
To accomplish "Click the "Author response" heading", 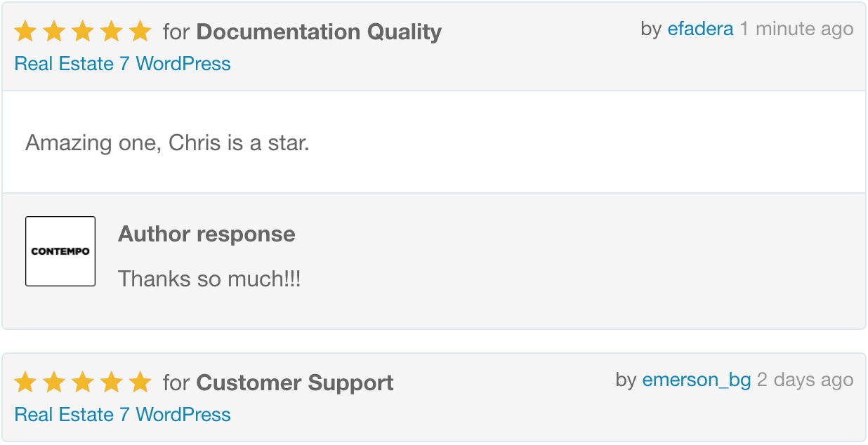I will 206,234.
